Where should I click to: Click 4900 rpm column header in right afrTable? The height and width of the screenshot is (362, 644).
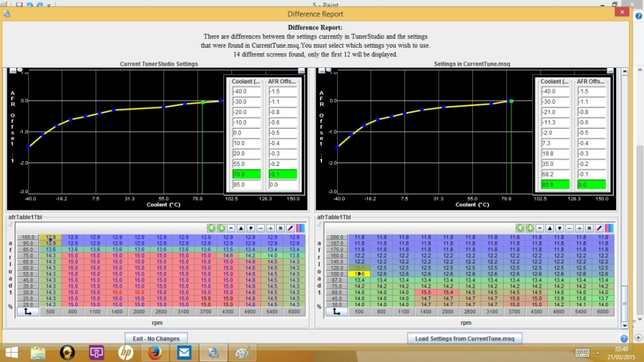(558, 312)
